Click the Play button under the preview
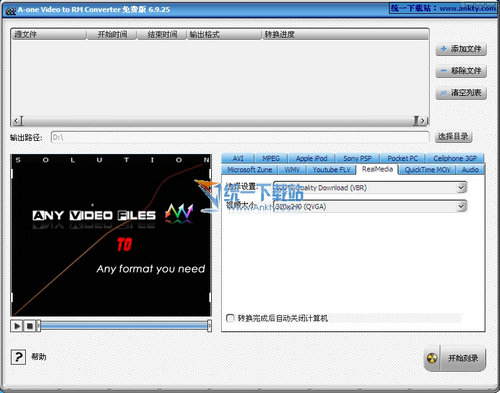The height and width of the screenshot is (393, 500). (x=17, y=326)
